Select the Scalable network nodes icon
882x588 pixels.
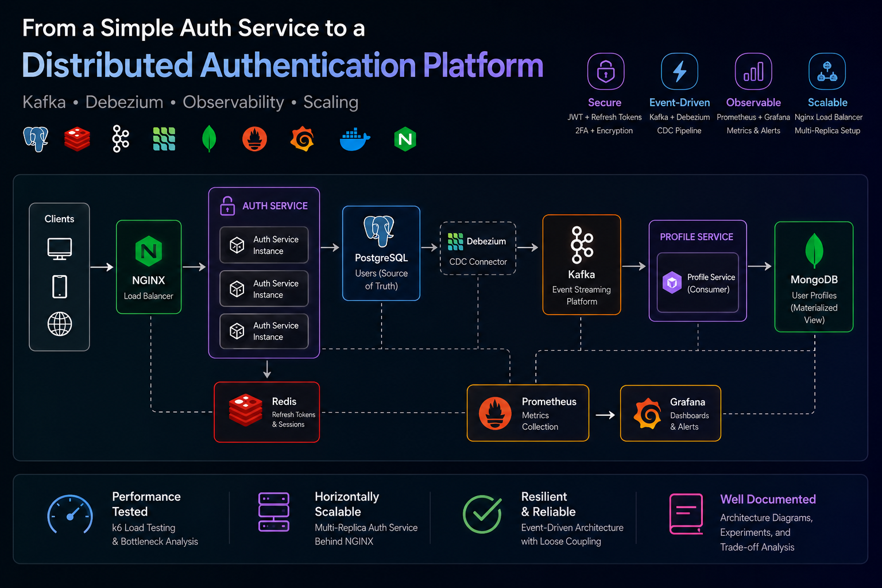tap(827, 71)
